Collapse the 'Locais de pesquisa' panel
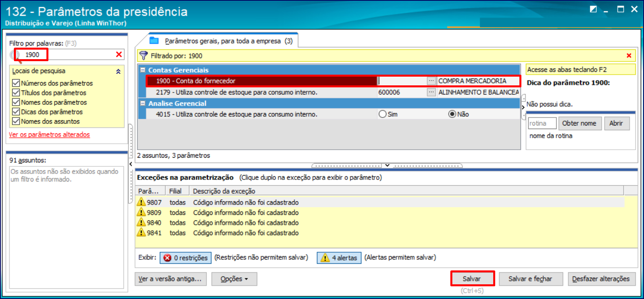644x299 pixels. [118, 71]
